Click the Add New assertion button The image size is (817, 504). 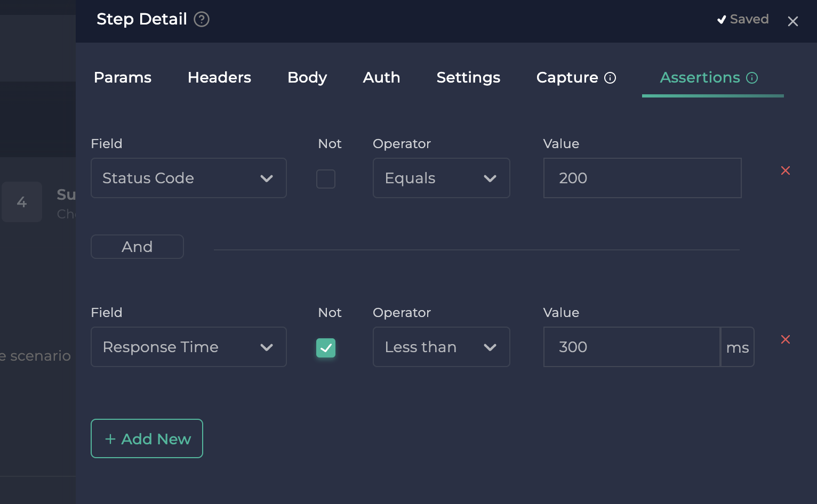click(x=147, y=438)
